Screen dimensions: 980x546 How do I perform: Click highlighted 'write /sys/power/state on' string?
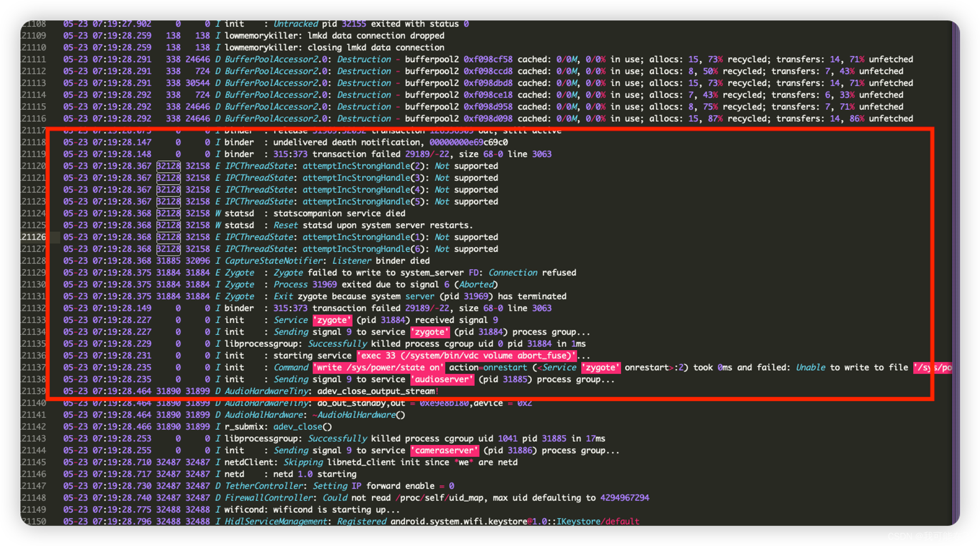pyautogui.click(x=378, y=368)
